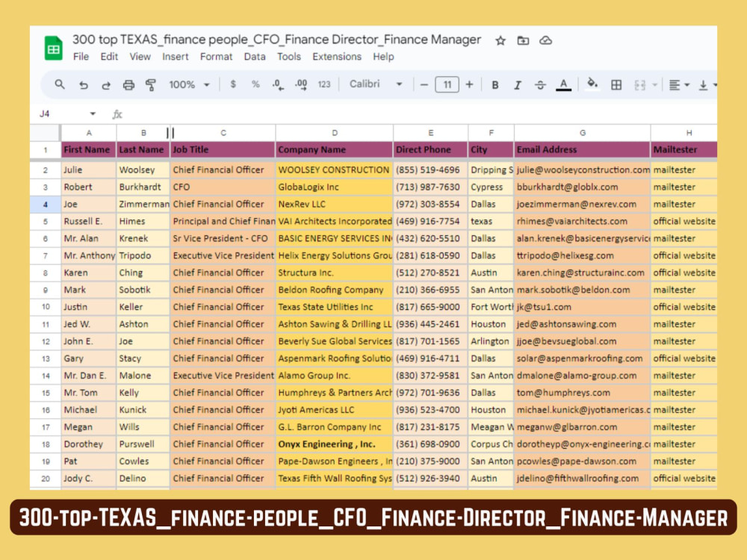The width and height of the screenshot is (747, 560).
Task: Open the Format menu
Action: pyautogui.click(x=217, y=57)
